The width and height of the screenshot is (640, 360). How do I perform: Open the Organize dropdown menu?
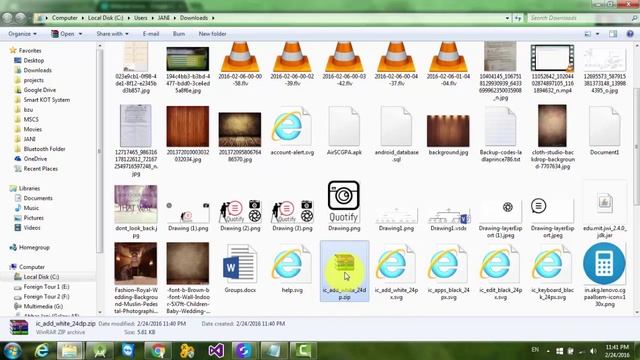pyautogui.click(x=22, y=34)
